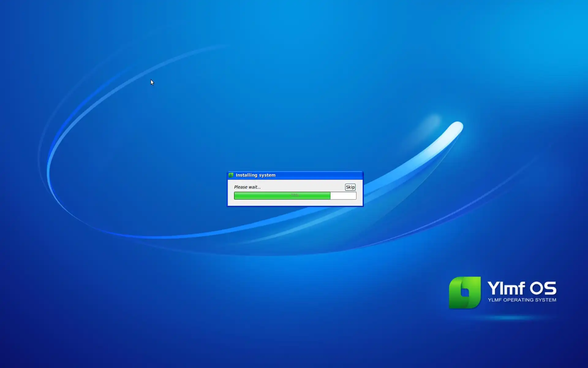Click the letter "Y" of the Ylmf wordmark
The height and width of the screenshot is (368, 588).
coord(494,288)
